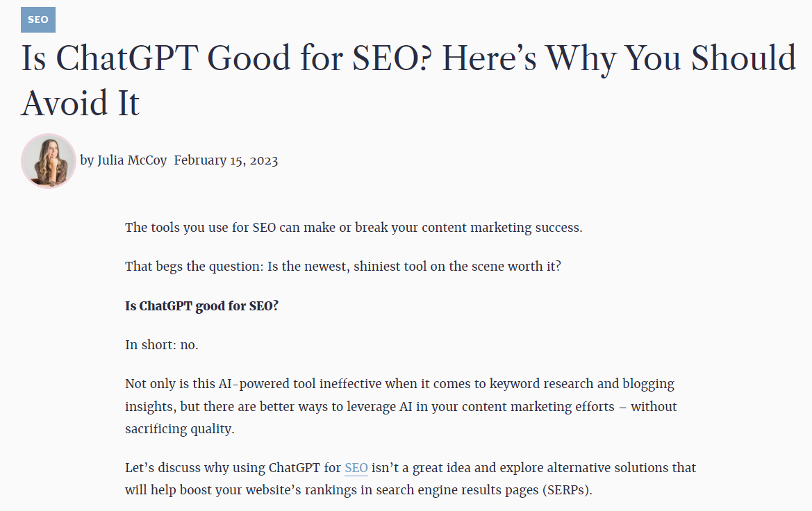Image resolution: width=812 pixels, height=511 pixels.
Task: Click the "In short: no." sentence
Action: [x=162, y=345]
